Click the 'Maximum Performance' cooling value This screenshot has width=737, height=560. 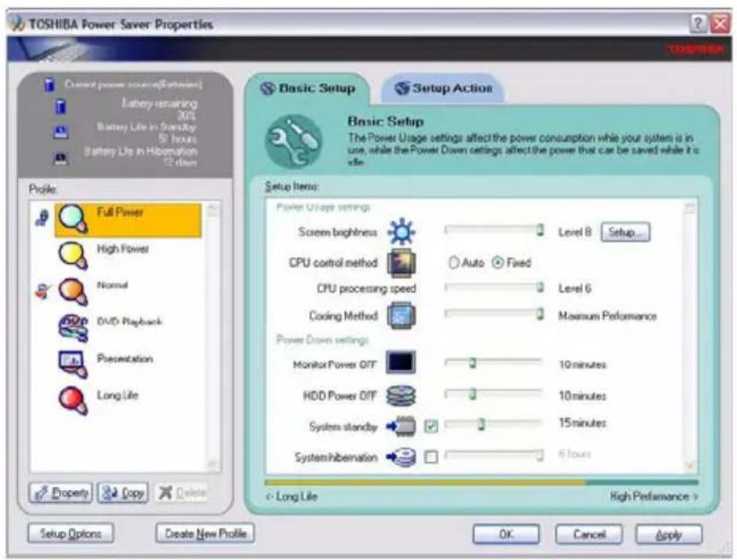point(607,316)
